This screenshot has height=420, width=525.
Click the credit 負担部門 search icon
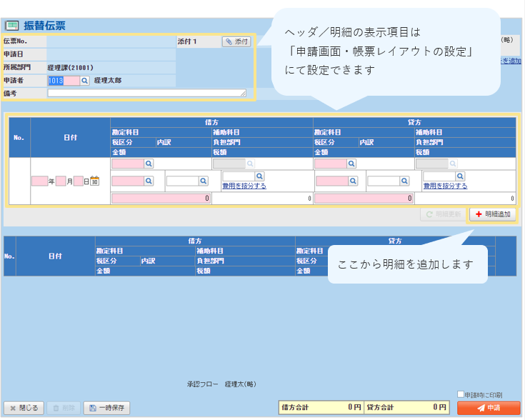pos(461,176)
